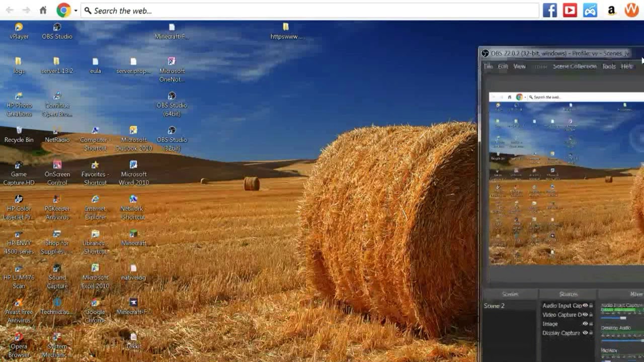Click the Facebook icon in top toolbar
This screenshot has width=644, height=362.
coord(550,10)
